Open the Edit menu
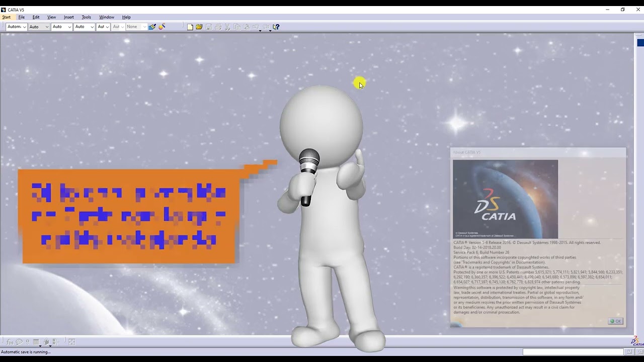The width and height of the screenshot is (644, 362). tap(36, 17)
